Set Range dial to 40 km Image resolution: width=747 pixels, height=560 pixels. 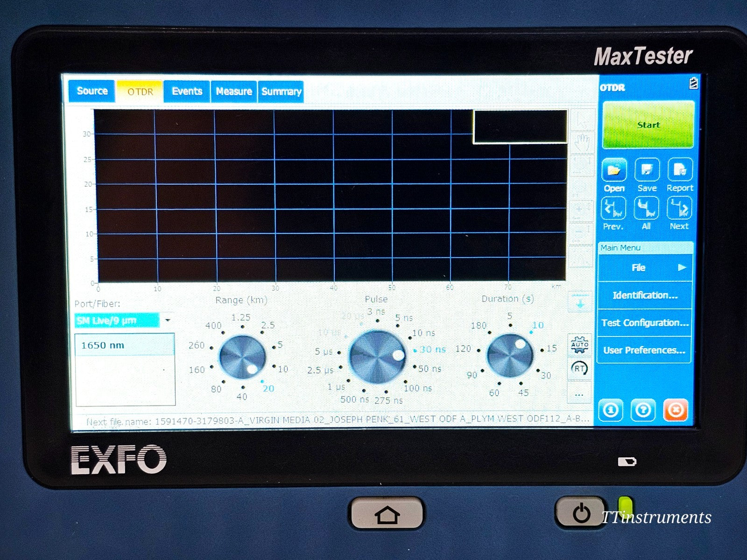[242, 397]
